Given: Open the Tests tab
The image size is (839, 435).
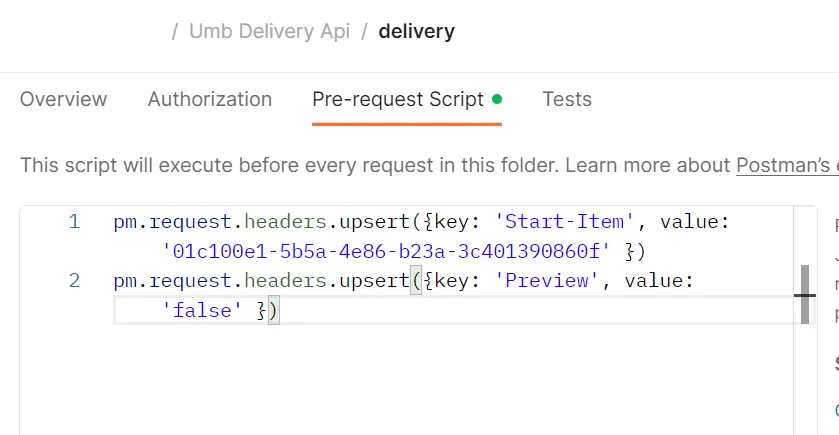Looking at the screenshot, I should (x=567, y=100).
